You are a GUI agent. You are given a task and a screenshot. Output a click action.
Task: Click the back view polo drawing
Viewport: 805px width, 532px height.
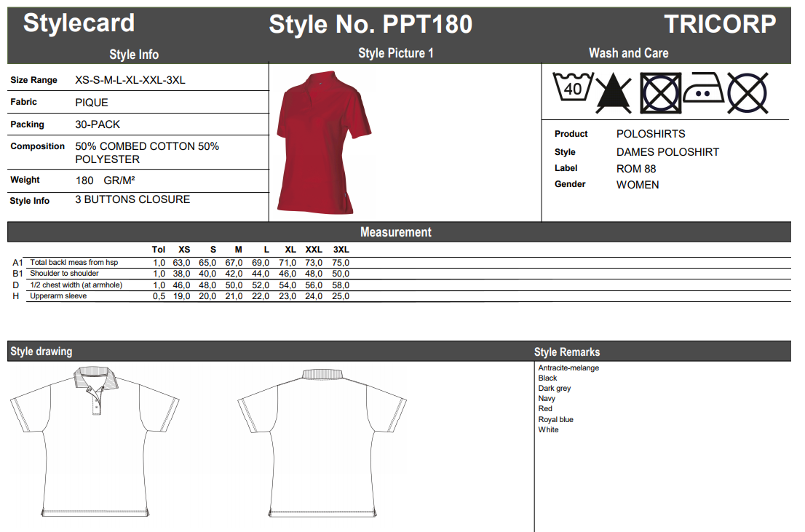(322, 441)
